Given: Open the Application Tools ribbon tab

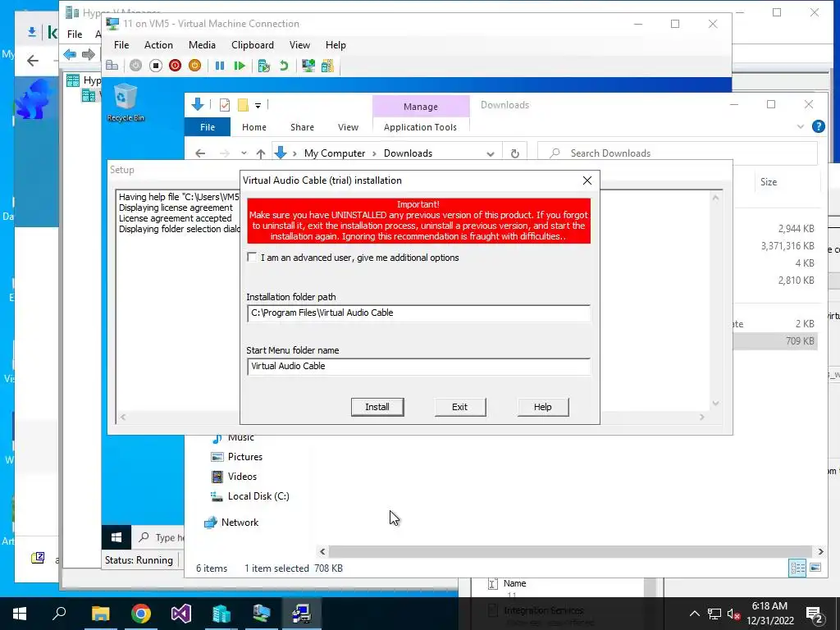Looking at the screenshot, I should point(421,127).
